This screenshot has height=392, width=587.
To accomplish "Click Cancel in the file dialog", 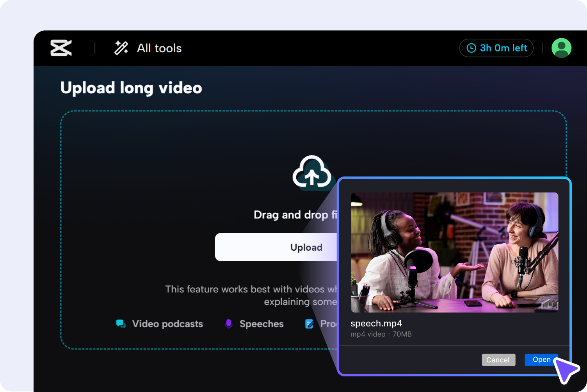I will coord(498,360).
